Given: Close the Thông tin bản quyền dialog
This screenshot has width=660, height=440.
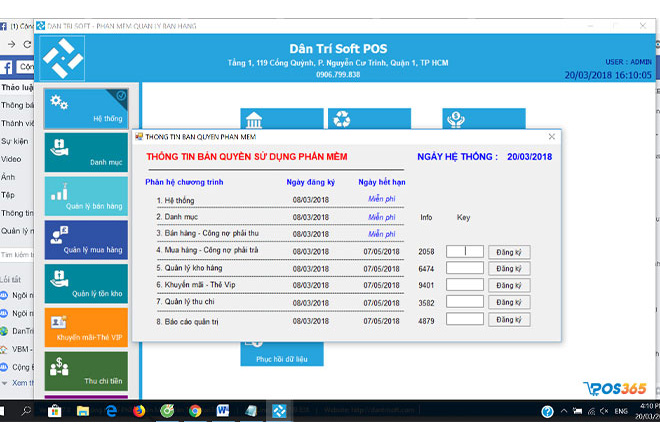Looking at the screenshot, I should [x=551, y=136].
